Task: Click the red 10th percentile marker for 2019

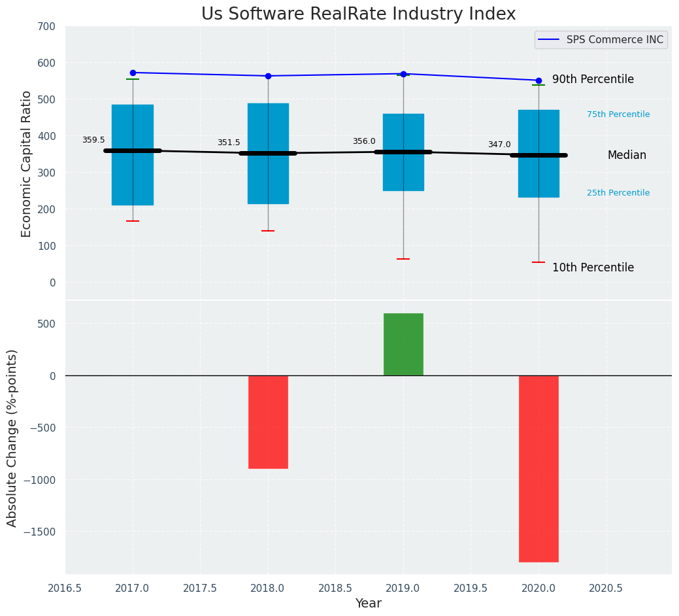Action: (x=403, y=259)
